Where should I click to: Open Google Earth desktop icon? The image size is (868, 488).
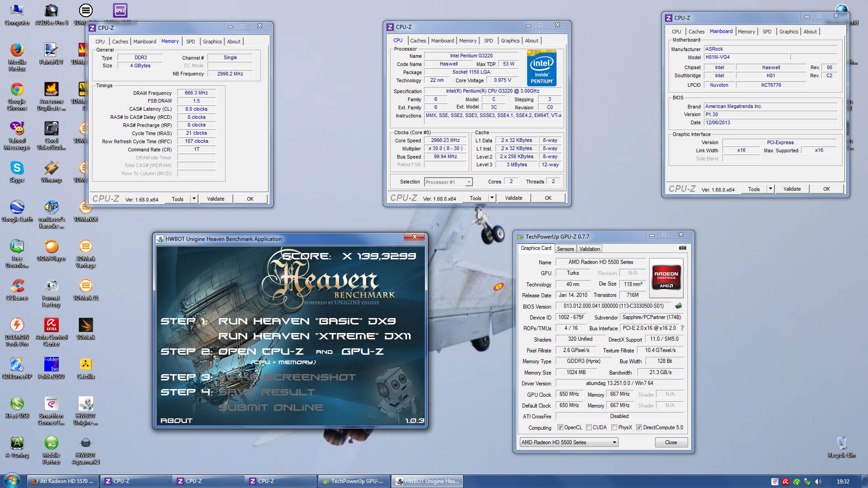pos(17,211)
